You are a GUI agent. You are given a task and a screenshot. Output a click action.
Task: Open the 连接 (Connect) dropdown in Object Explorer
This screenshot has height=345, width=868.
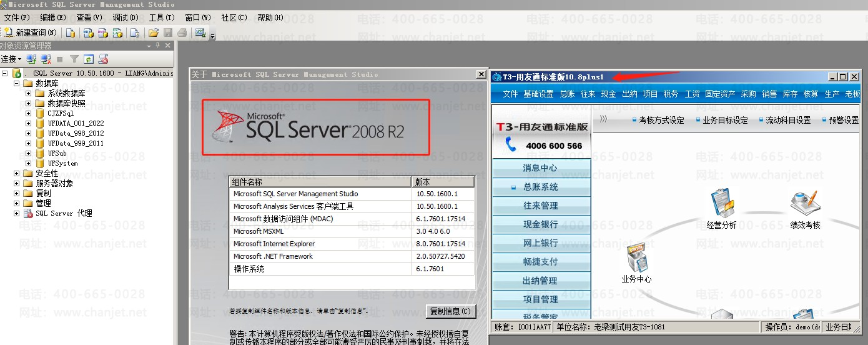coord(11,59)
